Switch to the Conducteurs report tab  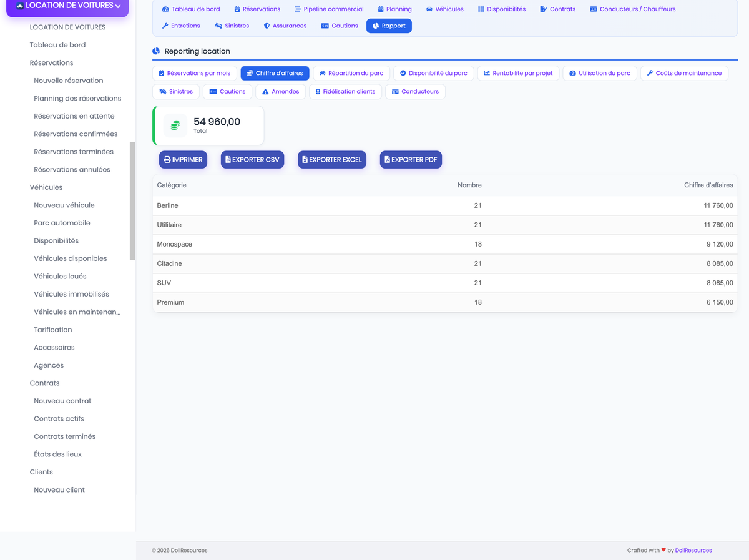click(415, 92)
